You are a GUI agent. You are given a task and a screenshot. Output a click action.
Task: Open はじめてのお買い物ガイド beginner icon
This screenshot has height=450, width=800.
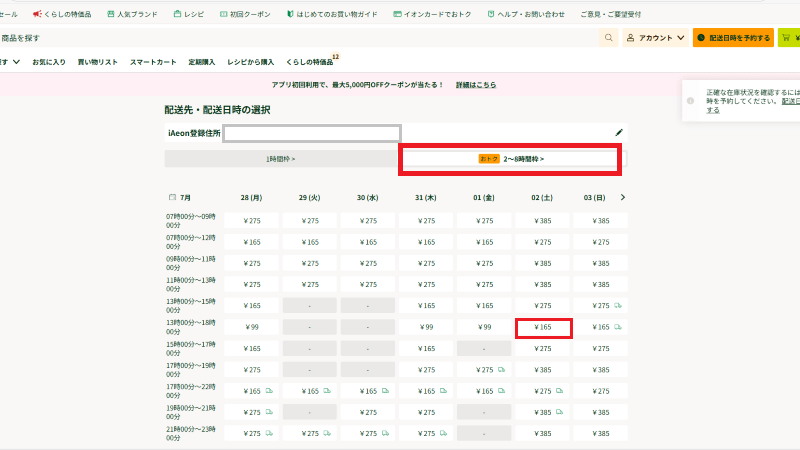(290, 14)
